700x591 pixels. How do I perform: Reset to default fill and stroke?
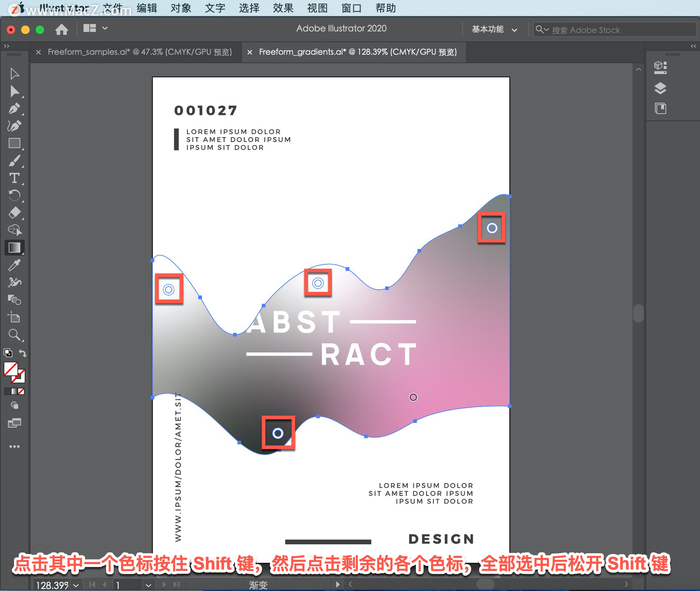(8, 353)
